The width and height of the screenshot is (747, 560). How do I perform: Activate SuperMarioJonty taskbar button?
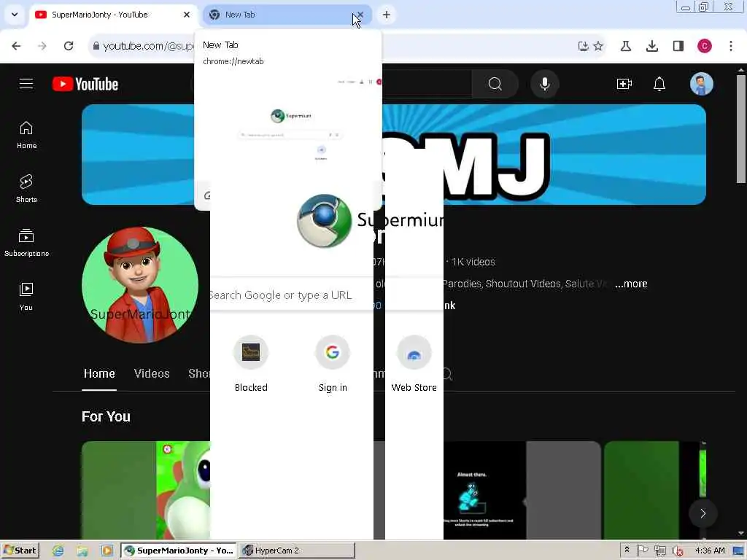[179, 551]
